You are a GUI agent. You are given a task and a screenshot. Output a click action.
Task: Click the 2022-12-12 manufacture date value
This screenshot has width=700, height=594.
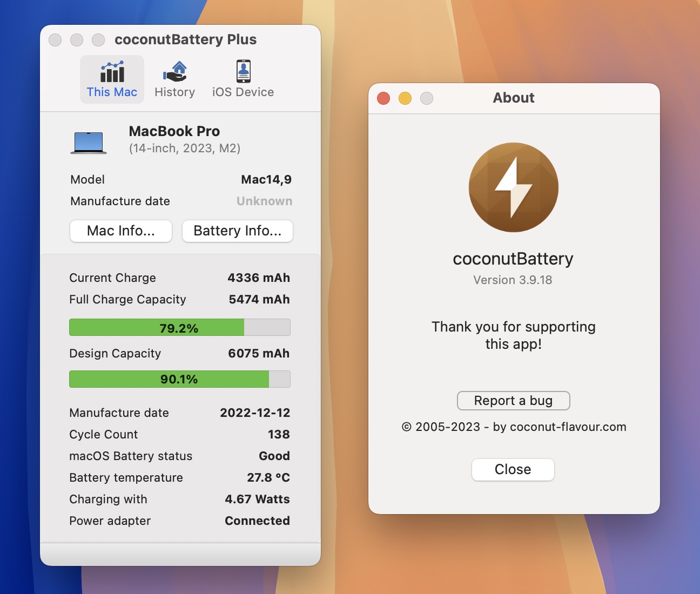coord(255,413)
